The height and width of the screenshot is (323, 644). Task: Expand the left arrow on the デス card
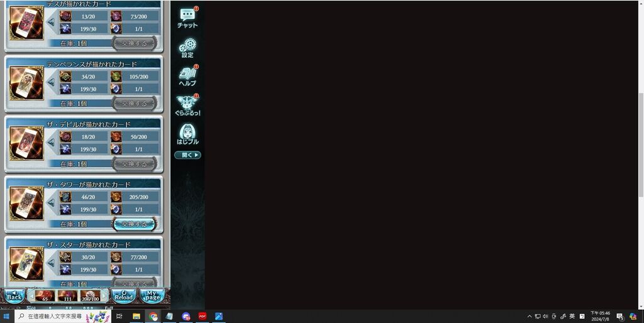tap(51, 22)
